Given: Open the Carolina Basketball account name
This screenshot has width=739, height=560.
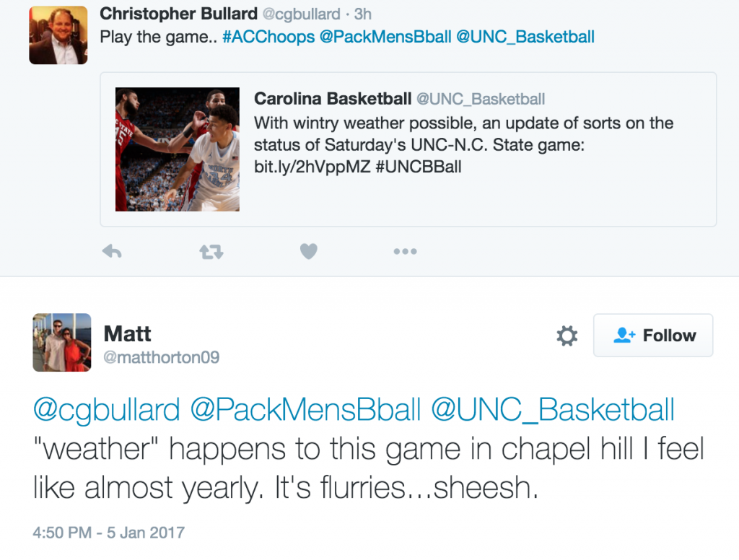Looking at the screenshot, I should click(x=333, y=99).
